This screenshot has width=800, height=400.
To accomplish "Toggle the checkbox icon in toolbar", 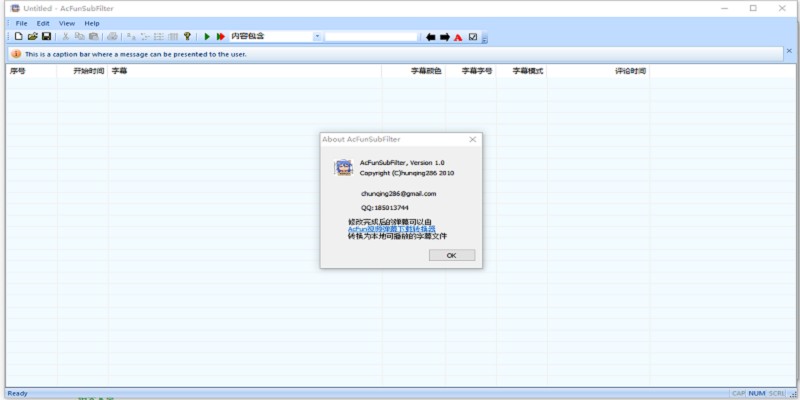I will [x=472, y=37].
